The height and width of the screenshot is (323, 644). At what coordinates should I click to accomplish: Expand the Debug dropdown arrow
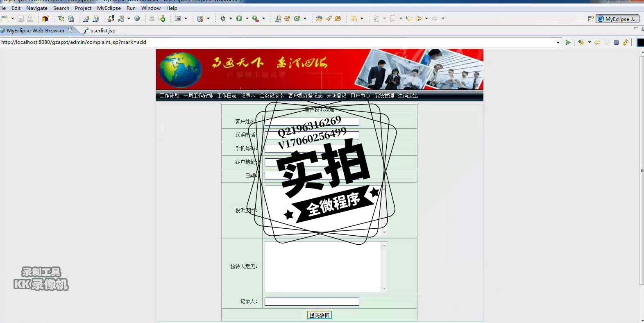point(231,18)
